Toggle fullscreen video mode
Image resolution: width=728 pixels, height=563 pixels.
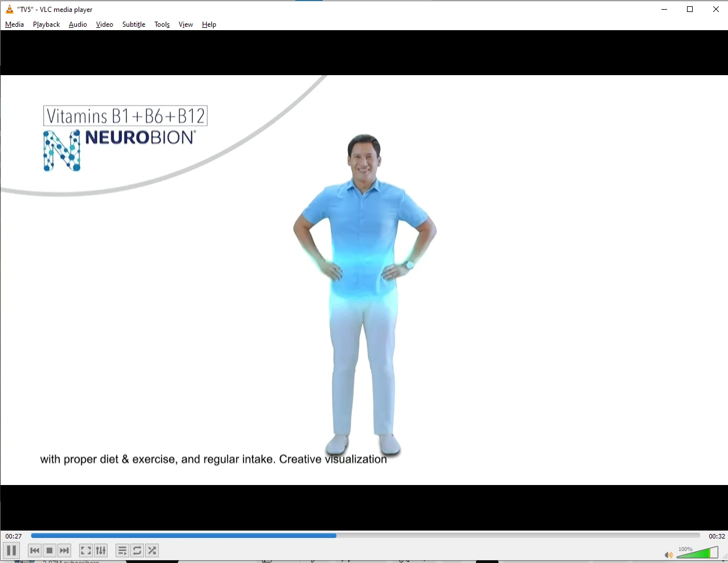[x=86, y=550]
